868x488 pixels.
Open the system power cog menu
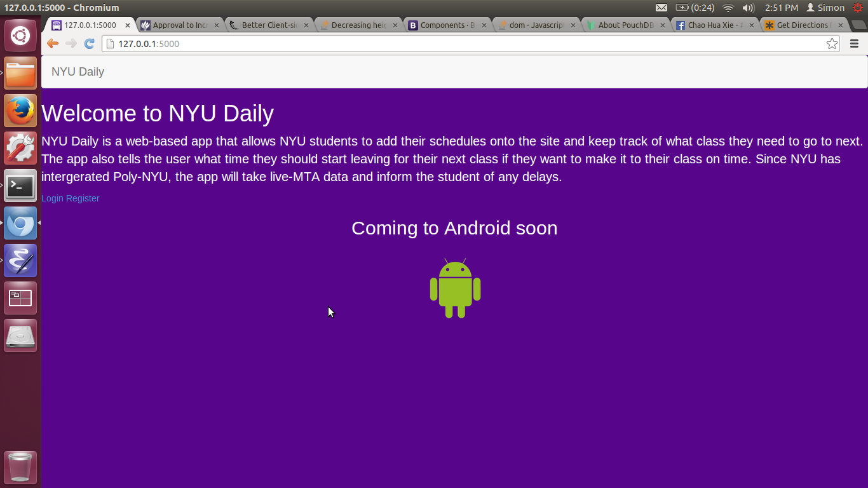[x=858, y=8]
